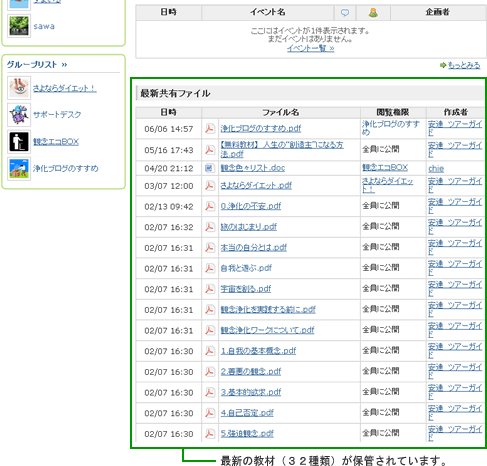The image size is (487, 466).
Task: Open the file 2.善悪の観念.pdf
Action: tap(251, 371)
